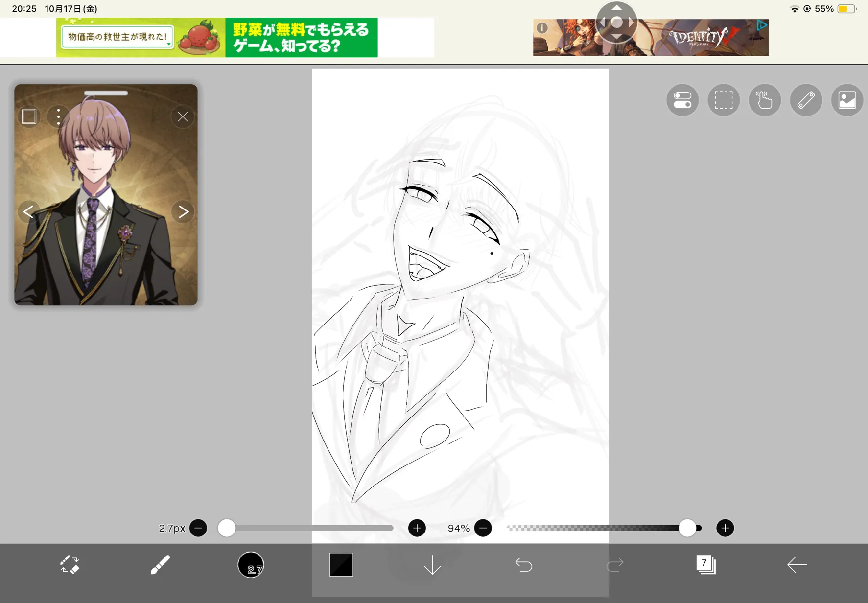Redo the undone stroke
The image size is (868, 603).
point(615,565)
